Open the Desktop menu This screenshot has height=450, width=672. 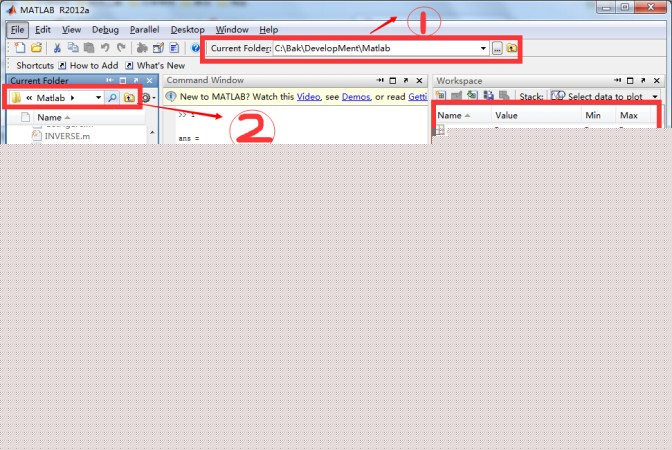(x=187, y=30)
